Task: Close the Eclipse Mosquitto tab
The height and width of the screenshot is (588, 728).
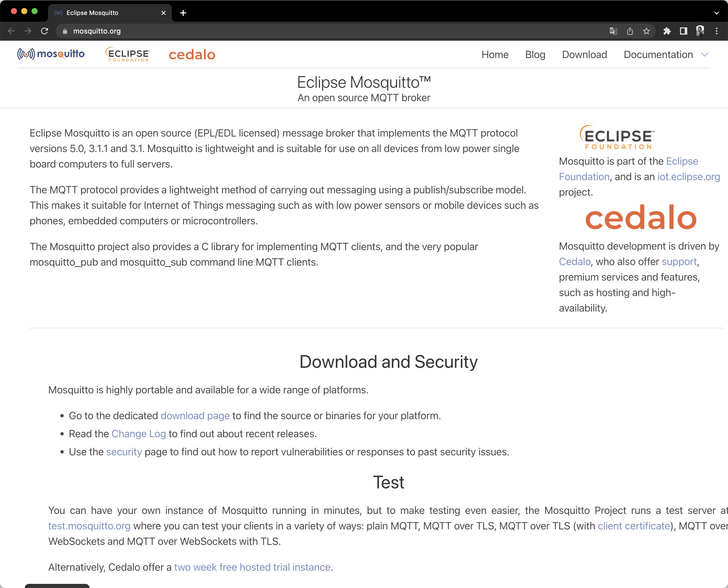Action: point(164,13)
